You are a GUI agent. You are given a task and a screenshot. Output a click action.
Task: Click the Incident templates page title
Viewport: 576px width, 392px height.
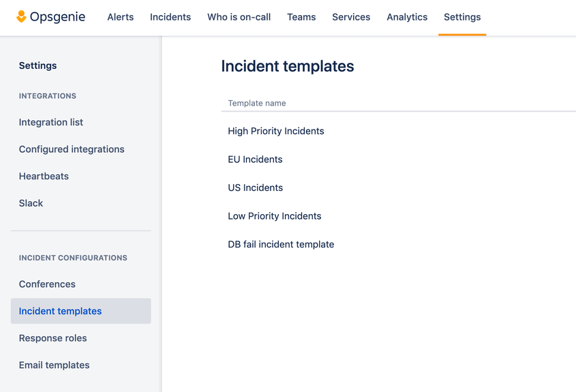pyautogui.click(x=287, y=67)
